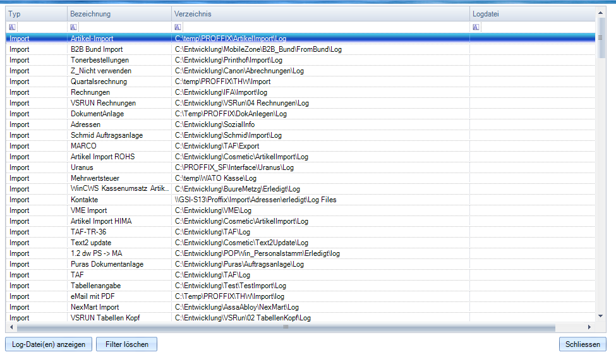This screenshot has width=616, height=364.
Task: Click the vertical scrollbar up arrow
Action: pos(601,11)
